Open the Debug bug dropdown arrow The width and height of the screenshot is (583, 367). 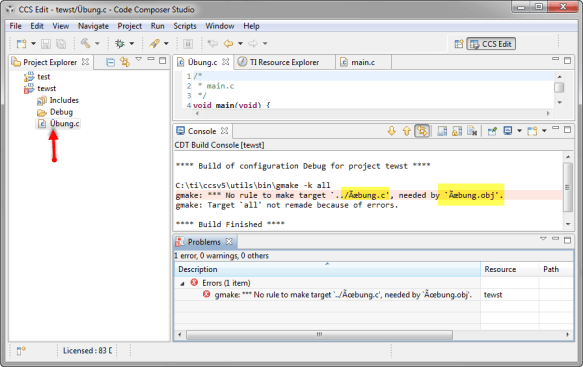pyautogui.click(x=132, y=44)
